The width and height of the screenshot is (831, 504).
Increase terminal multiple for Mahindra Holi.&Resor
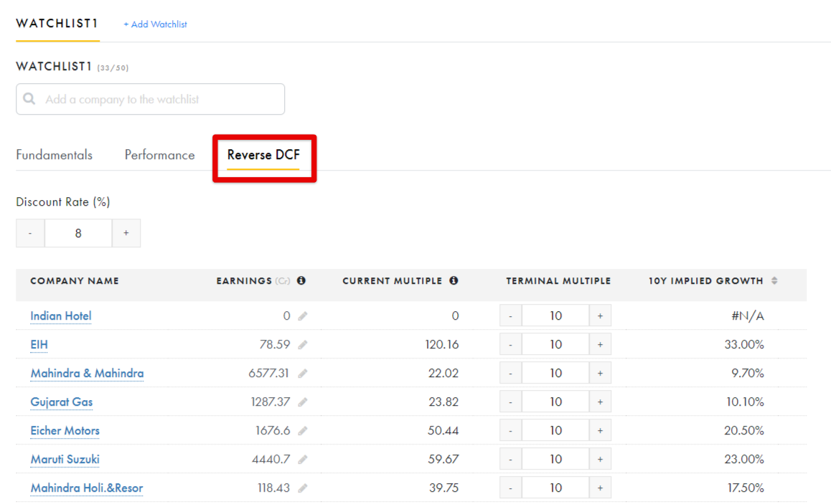coord(600,488)
